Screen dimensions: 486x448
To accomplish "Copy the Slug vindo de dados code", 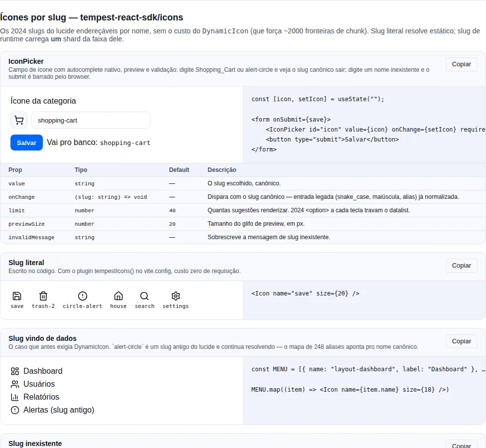I will pyautogui.click(x=461, y=341).
